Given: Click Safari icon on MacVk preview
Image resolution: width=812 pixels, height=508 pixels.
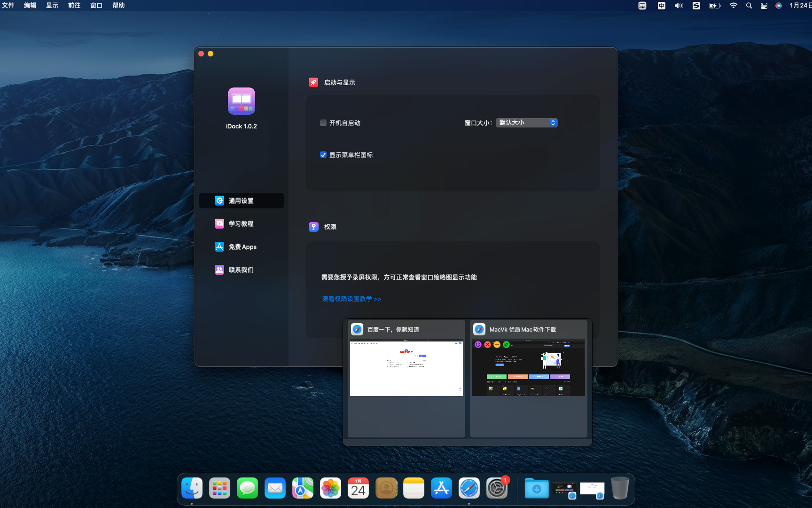Looking at the screenshot, I should tap(479, 329).
